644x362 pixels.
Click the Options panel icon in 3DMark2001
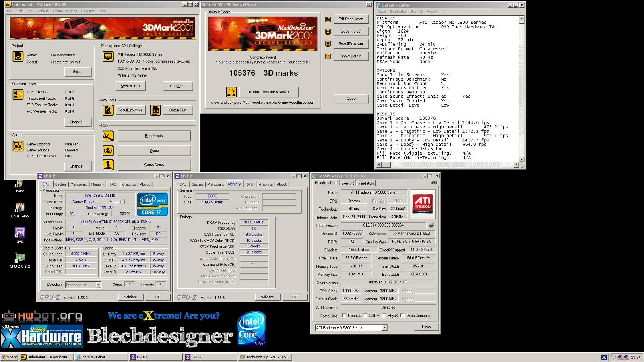tap(18, 146)
